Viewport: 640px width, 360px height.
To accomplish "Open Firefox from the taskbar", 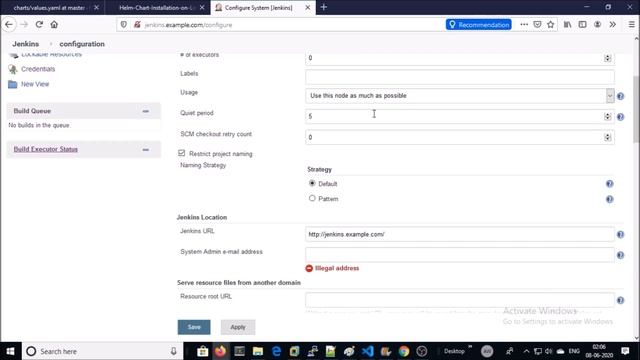I will [220, 351].
